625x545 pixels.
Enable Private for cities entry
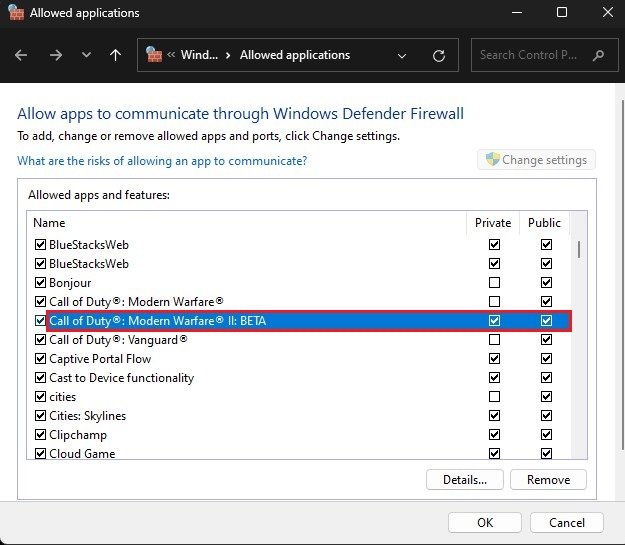[x=494, y=397]
